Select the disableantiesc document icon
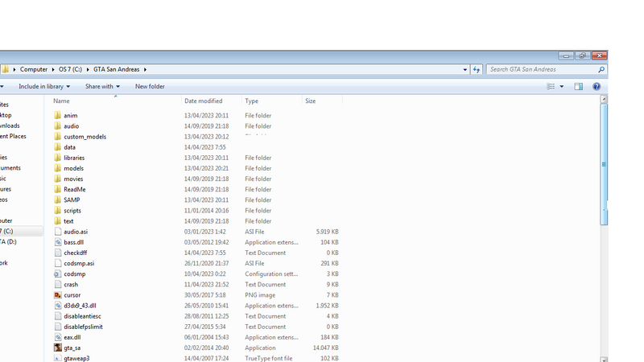 [x=57, y=316]
